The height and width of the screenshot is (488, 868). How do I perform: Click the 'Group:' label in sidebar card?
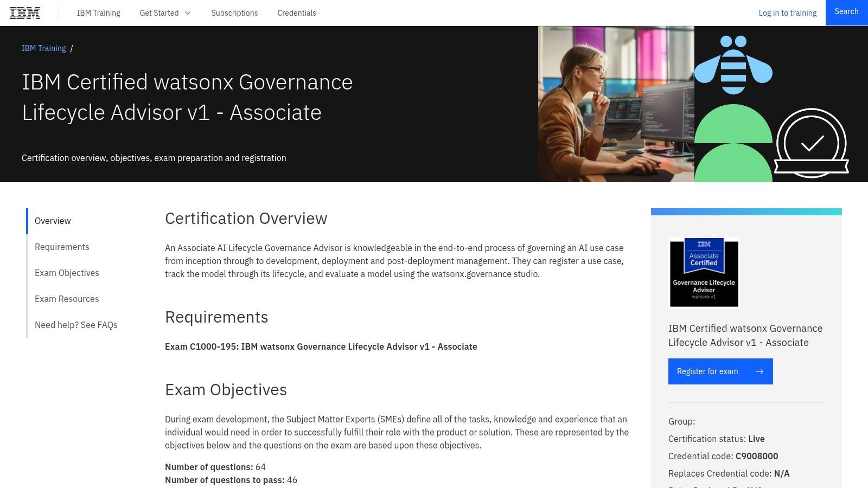click(681, 421)
